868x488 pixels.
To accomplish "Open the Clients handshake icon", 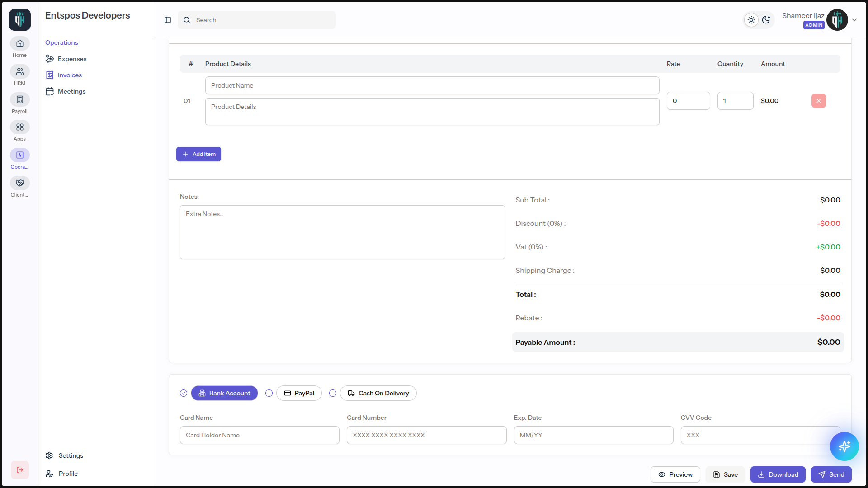I will pyautogui.click(x=20, y=183).
